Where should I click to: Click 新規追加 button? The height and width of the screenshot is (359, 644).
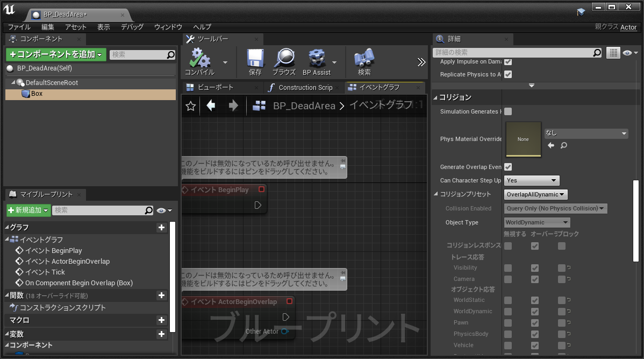28,210
